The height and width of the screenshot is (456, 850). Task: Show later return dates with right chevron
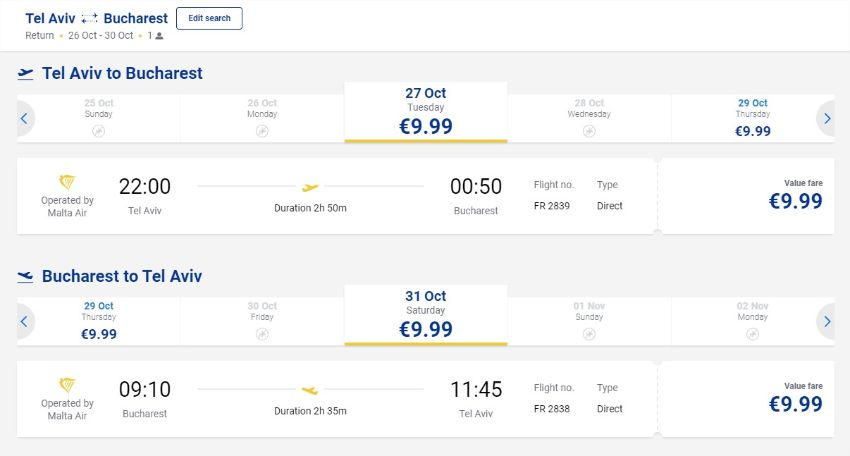pos(826,322)
